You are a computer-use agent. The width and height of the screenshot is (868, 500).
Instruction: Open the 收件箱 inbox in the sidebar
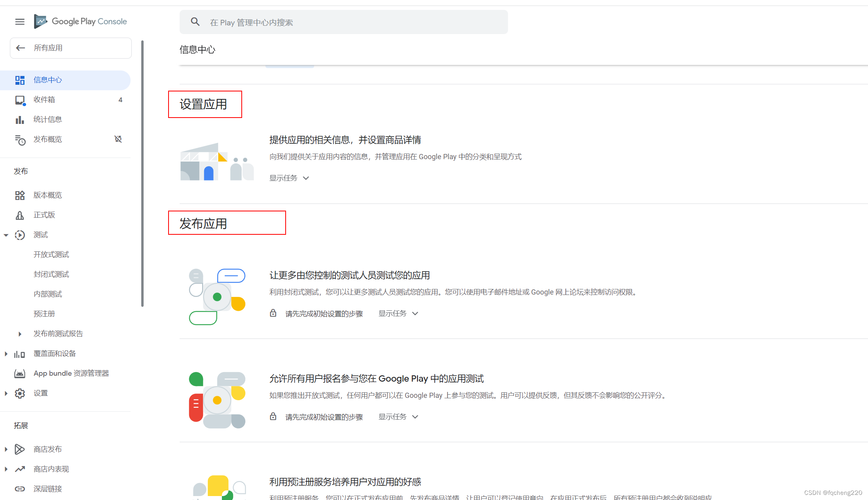click(x=44, y=99)
